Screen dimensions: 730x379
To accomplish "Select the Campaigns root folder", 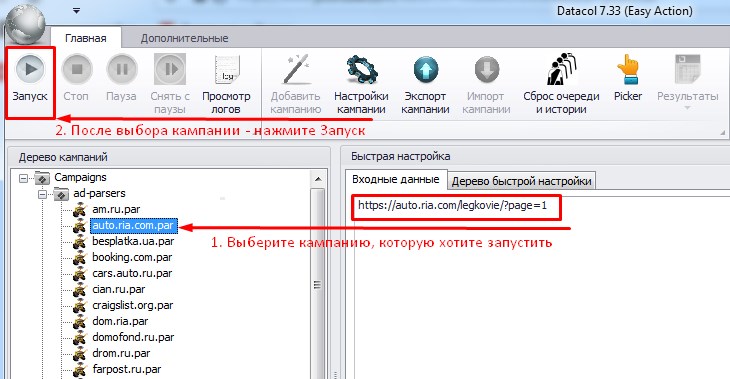I will 80,177.
